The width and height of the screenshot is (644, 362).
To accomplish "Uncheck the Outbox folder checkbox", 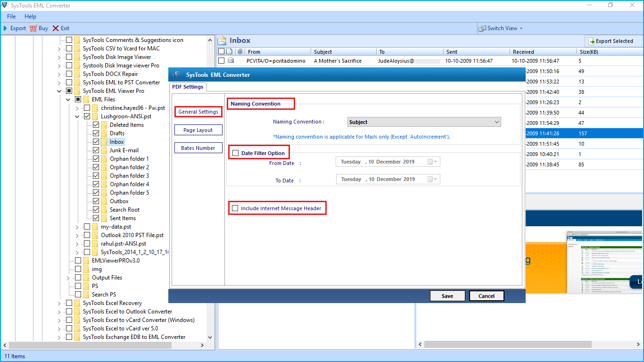I will point(96,201).
